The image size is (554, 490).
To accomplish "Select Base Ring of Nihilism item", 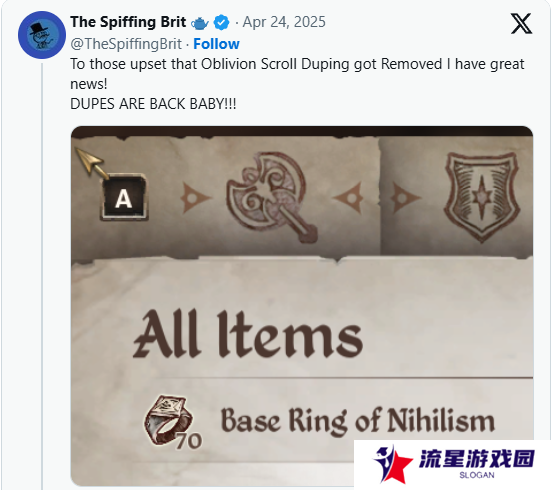I will tap(357, 420).
